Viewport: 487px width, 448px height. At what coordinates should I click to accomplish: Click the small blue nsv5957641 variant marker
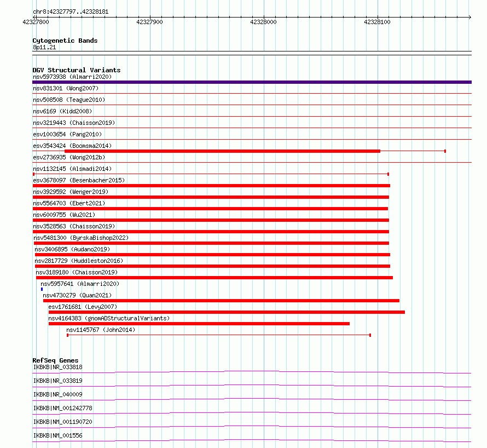[x=42, y=289]
